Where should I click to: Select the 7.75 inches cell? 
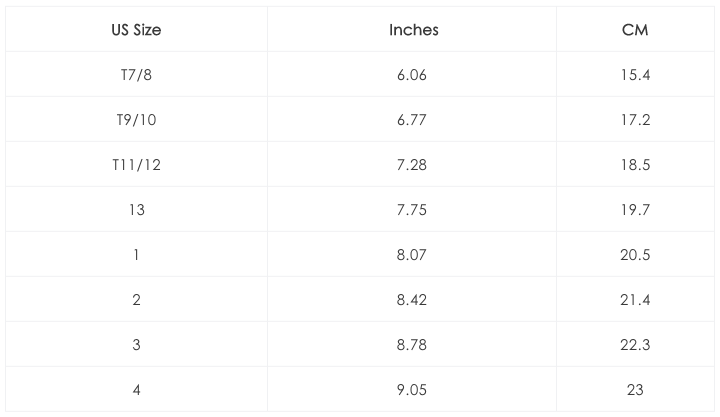pyautogui.click(x=413, y=210)
